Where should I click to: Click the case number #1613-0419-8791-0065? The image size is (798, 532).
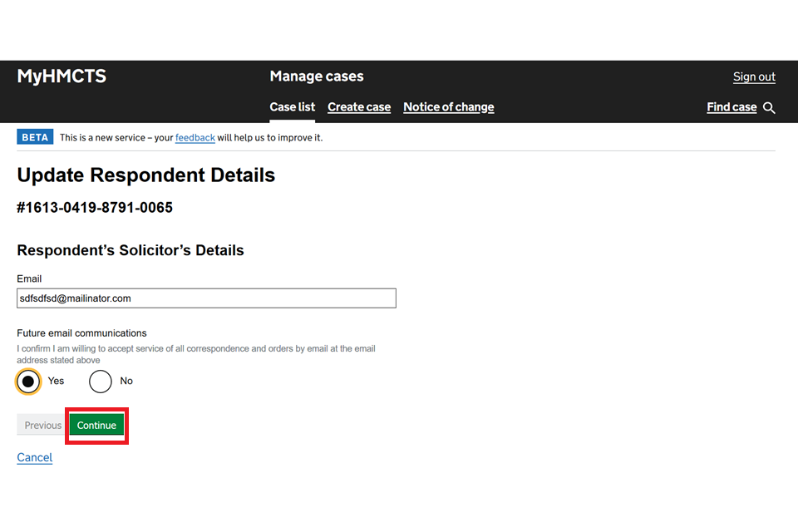click(x=95, y=208)
